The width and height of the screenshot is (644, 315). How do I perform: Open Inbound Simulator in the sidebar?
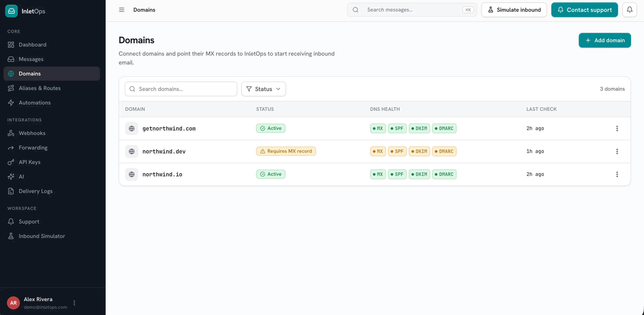(x=52, y=236)
